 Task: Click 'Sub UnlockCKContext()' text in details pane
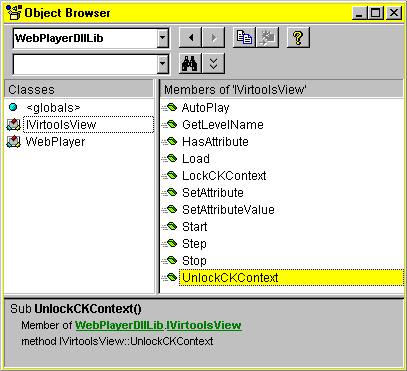point(76,309)
